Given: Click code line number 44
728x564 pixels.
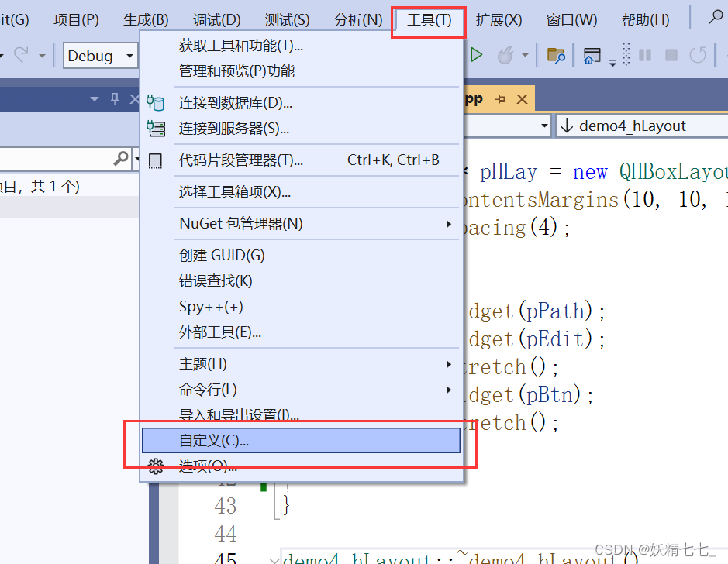Looking at the screenshot, I should (x=226, y=533).
